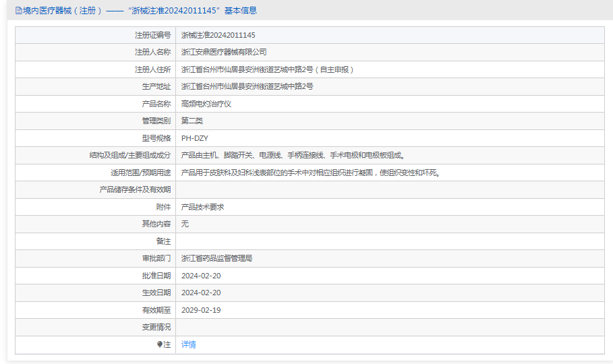Select the 生产地址 address value

pyautogui.click(x=247, y=86)
